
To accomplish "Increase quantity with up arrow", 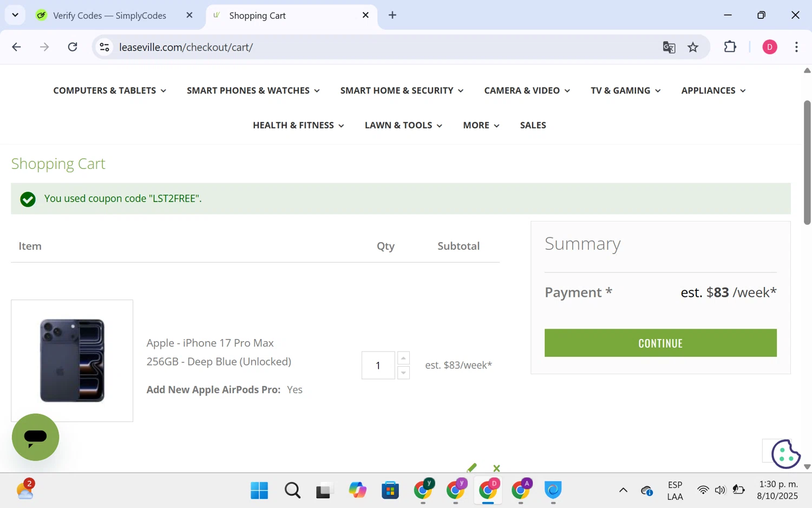I will tap(403, 358).
